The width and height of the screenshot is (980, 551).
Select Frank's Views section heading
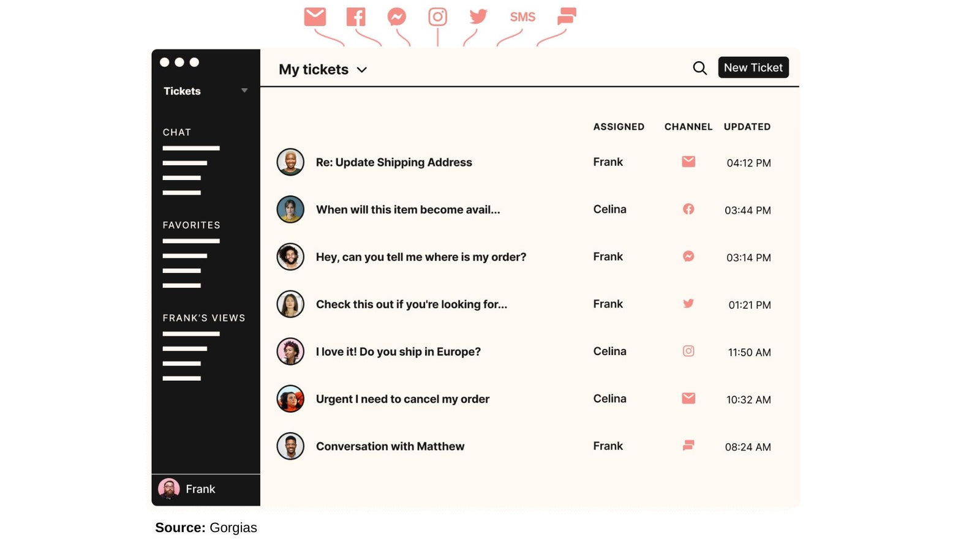(204, 318)
